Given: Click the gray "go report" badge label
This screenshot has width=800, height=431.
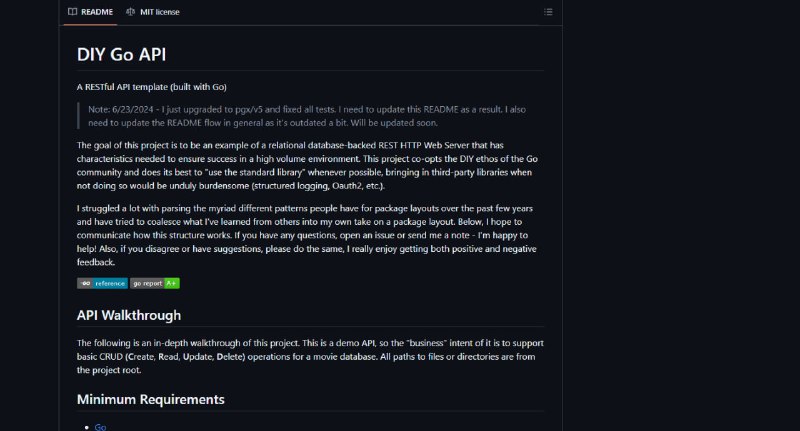Looking at the screenshot, I should 147,283.
